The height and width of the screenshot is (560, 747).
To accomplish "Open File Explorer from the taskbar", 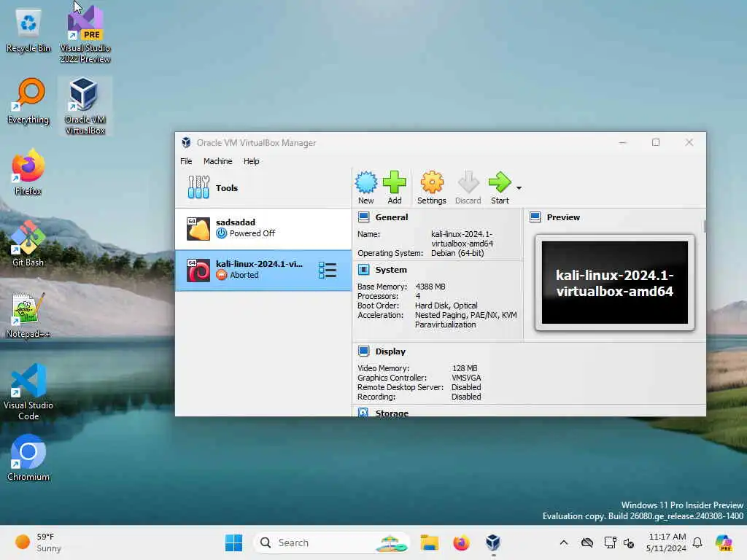I will click(429, 542).
